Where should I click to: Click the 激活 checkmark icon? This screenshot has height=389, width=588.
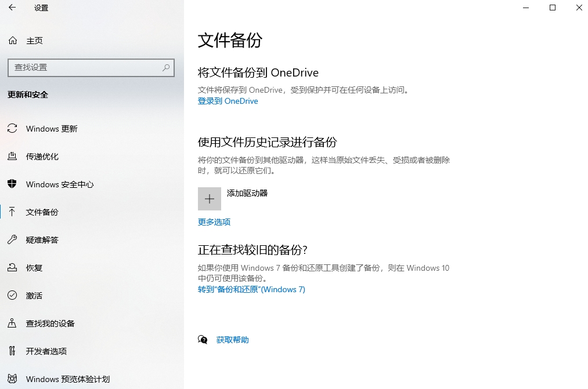coord(12,296)
